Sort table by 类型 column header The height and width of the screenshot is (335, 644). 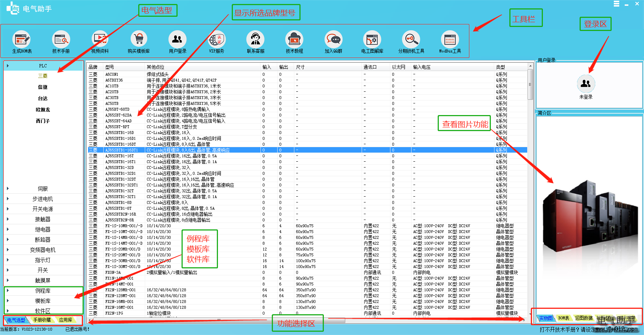tap(511, 67)
